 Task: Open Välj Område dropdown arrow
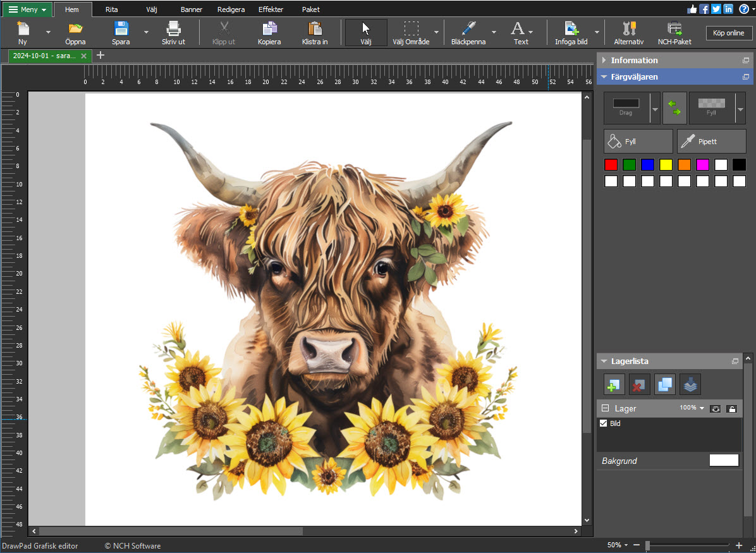[x=436, y=32]
